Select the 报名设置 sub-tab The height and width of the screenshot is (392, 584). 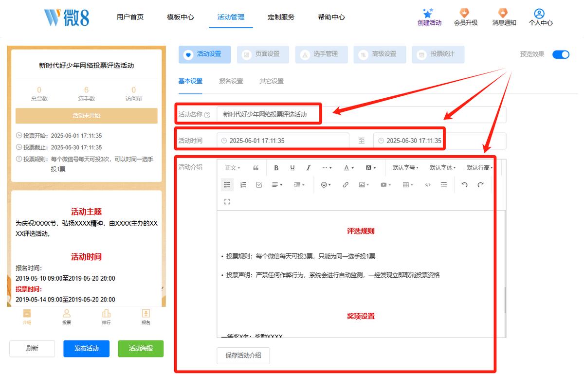pyautogui.click(x=231, y=81)
